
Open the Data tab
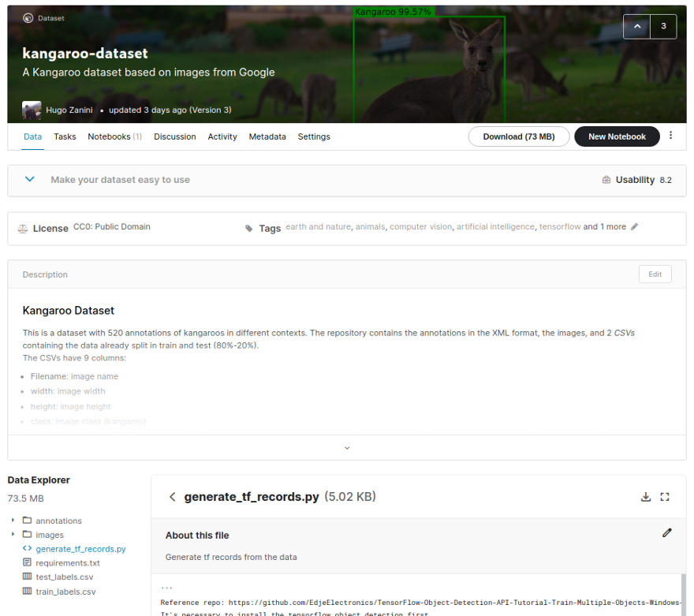click(x=33, y=136)
